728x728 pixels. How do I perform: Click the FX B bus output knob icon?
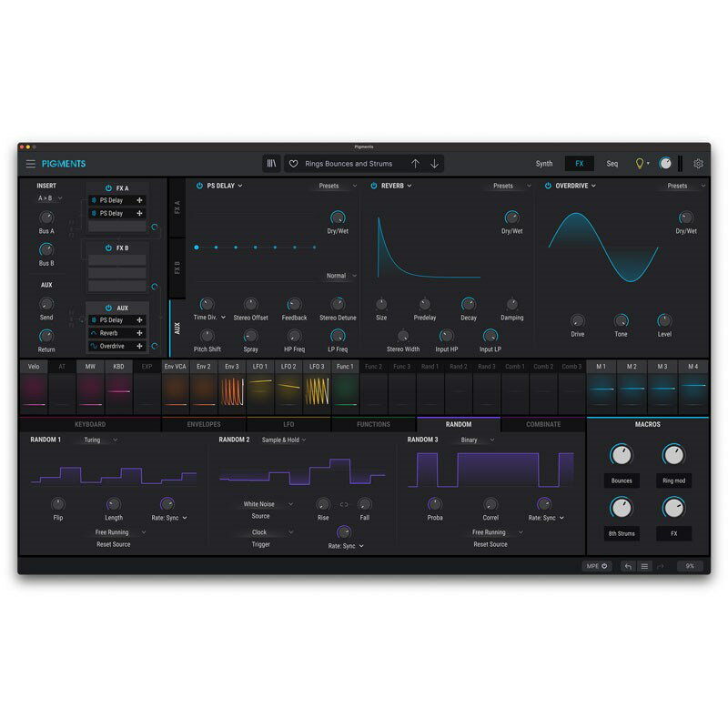(155, 287)
